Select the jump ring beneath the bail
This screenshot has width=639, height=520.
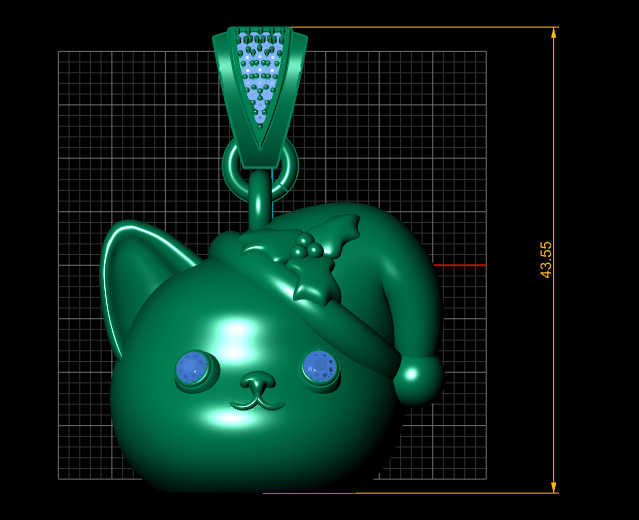point(260,169)
